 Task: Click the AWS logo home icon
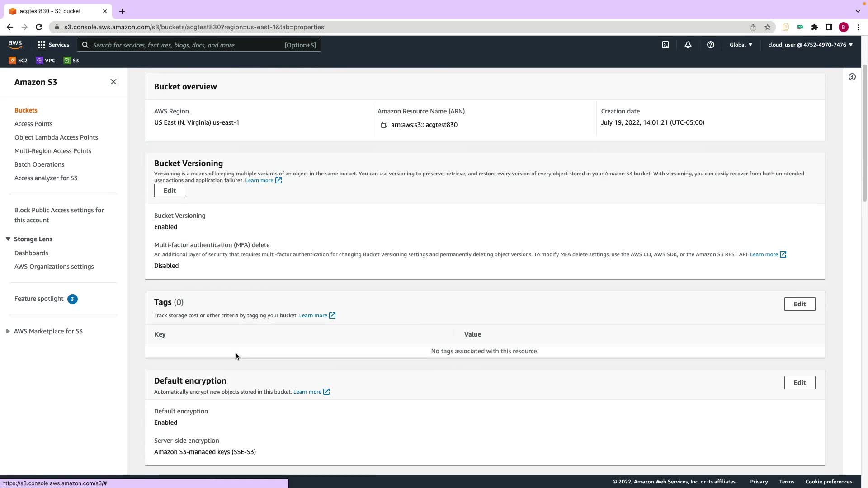coord(15,44)
